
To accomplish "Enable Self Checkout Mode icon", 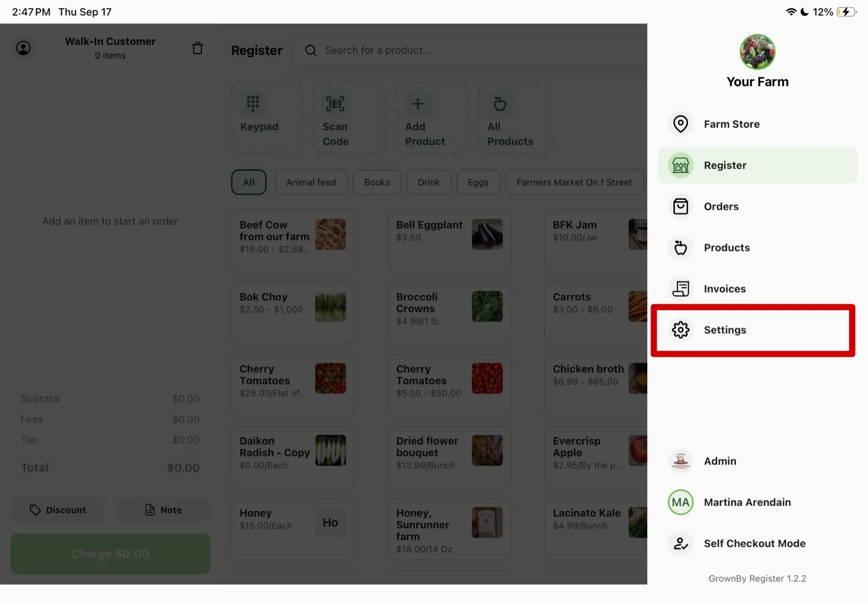I will tap(681, 543).
